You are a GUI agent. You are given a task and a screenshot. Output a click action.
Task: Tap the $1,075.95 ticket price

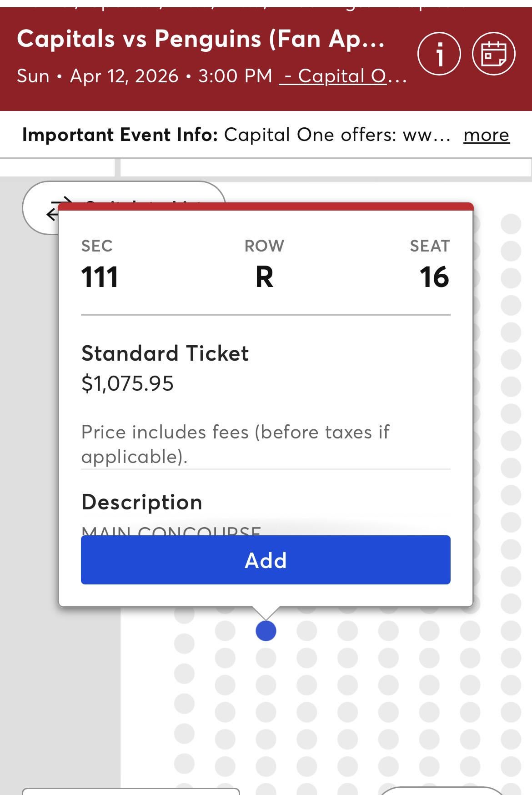coord(127,383)
